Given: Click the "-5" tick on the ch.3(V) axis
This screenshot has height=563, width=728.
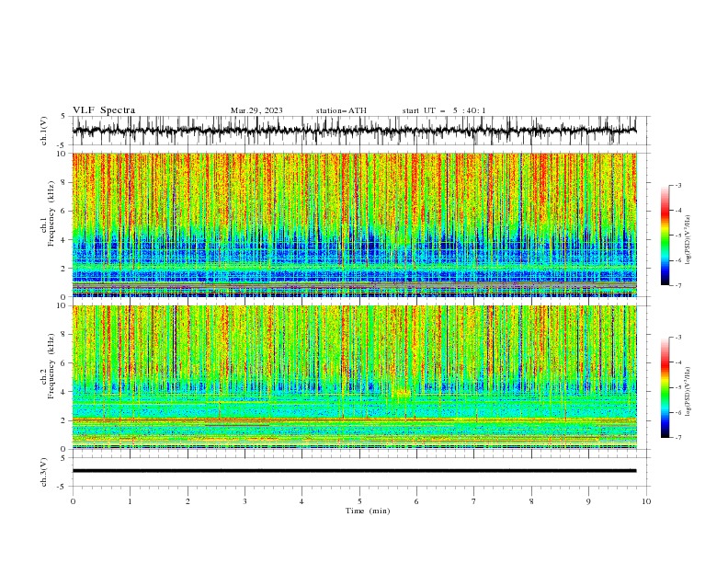Looking at the screenshot, I should pos(63,487).
